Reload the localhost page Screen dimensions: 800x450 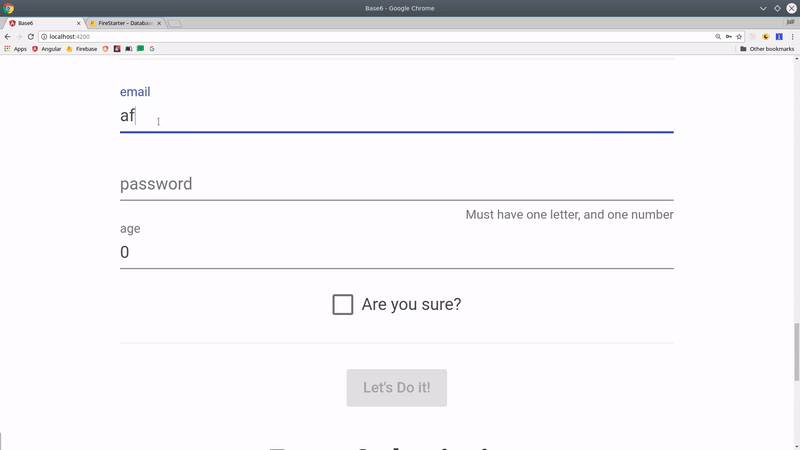pyautogui.click(x=31, y=36)
